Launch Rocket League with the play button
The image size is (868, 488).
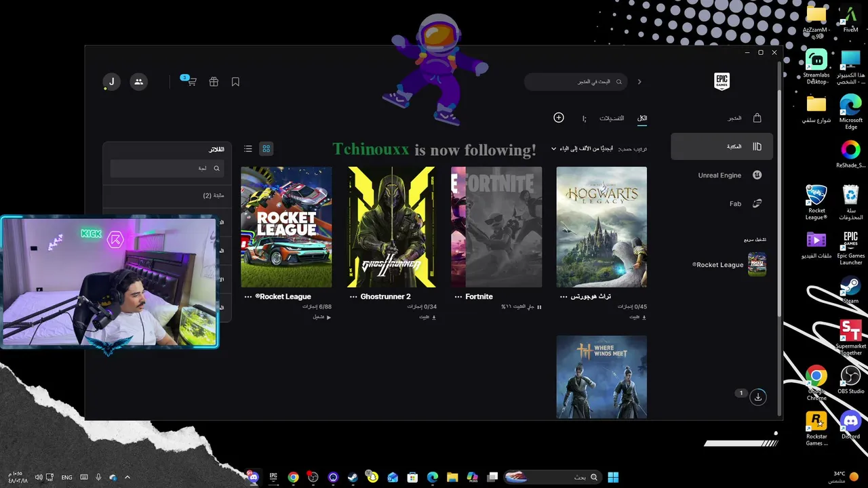[x=322, y=317]
